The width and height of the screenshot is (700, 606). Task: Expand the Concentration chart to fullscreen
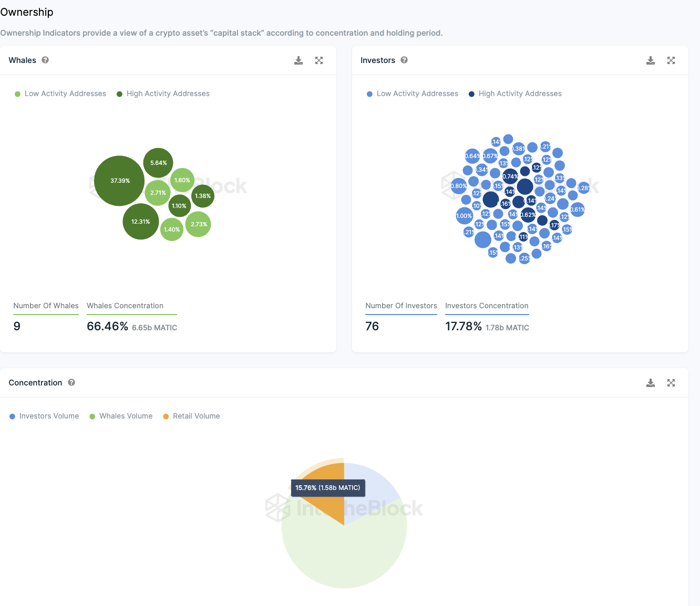tap(671, 383)
